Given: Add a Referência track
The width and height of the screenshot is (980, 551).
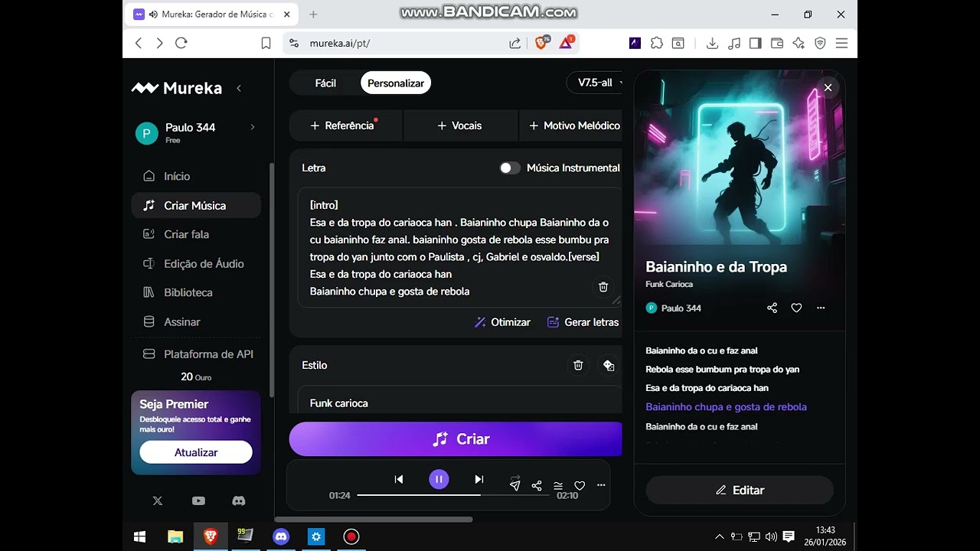Looking at the screenshot, I should pyautogui.click(x=346, y=126).
